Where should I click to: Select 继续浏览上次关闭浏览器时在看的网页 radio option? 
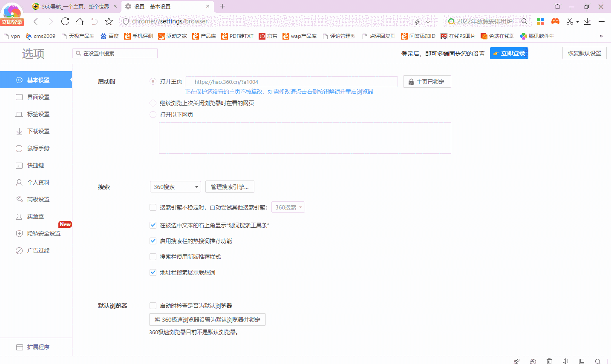coord(153,103)
